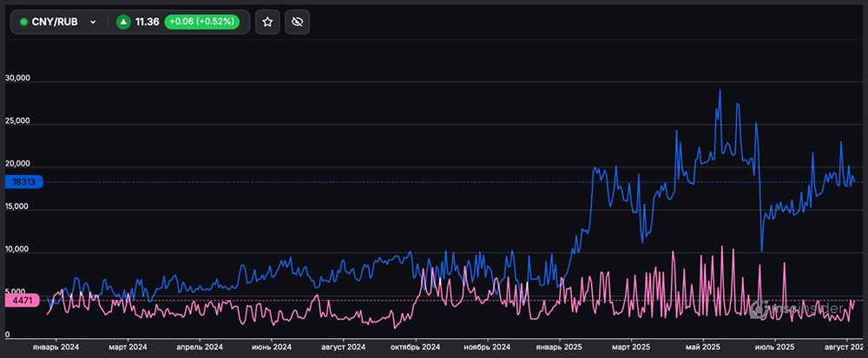Click the green up-arrow price direction icon
This screenshot has height=358, width=868.
123,22
